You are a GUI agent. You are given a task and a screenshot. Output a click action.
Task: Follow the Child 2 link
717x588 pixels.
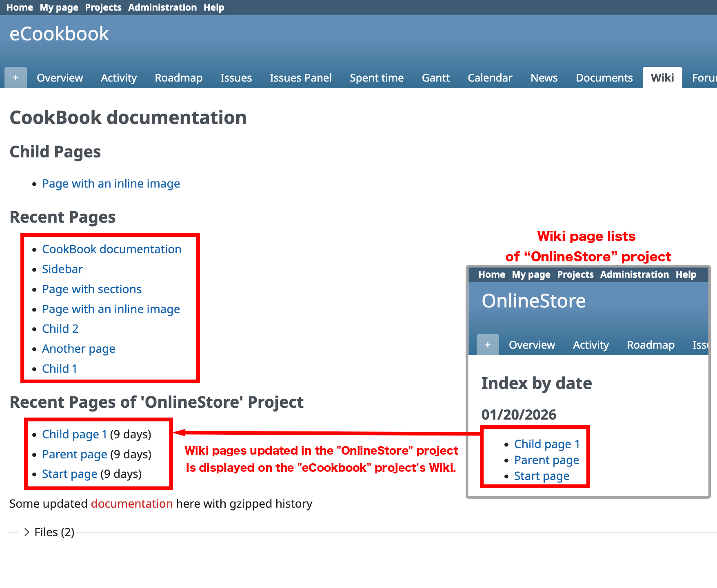tap(60, 329)
